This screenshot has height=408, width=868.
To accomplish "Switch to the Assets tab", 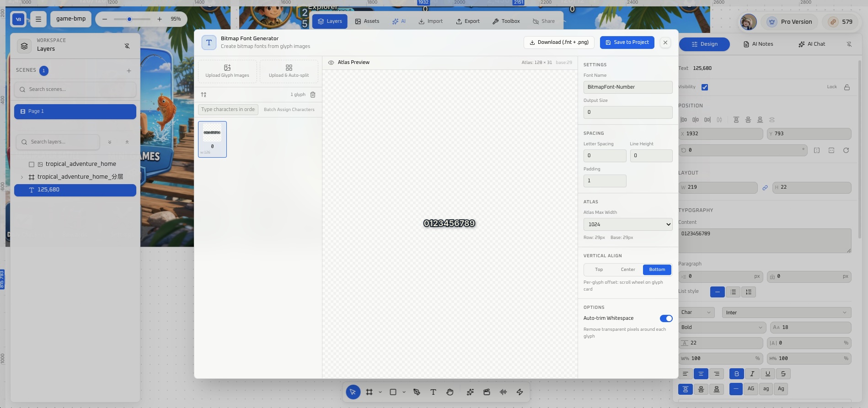I will [x=367, y=21].
